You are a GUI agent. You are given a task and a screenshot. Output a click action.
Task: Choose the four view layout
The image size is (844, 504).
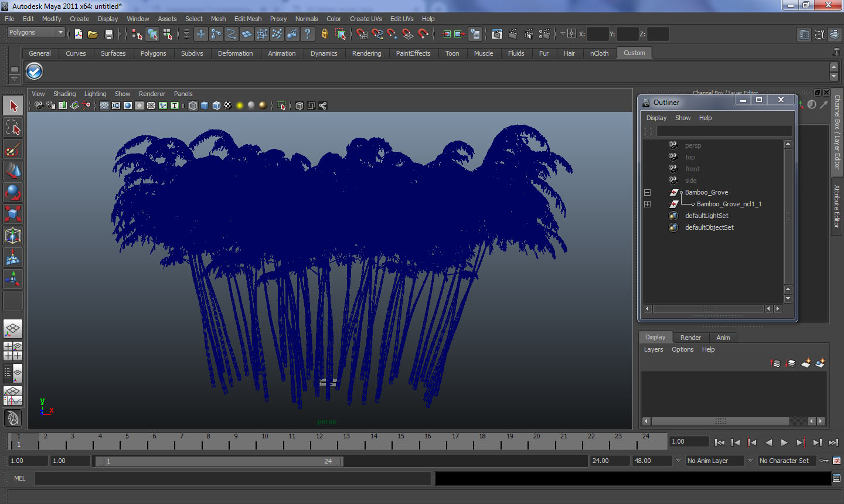coord(13,351)
